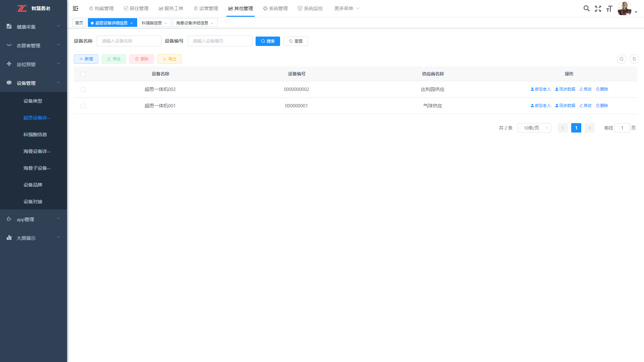Viewport: 644px width, 362px height.
Task: Toggle fullscreen mode icon
Action: click(598, 9)
